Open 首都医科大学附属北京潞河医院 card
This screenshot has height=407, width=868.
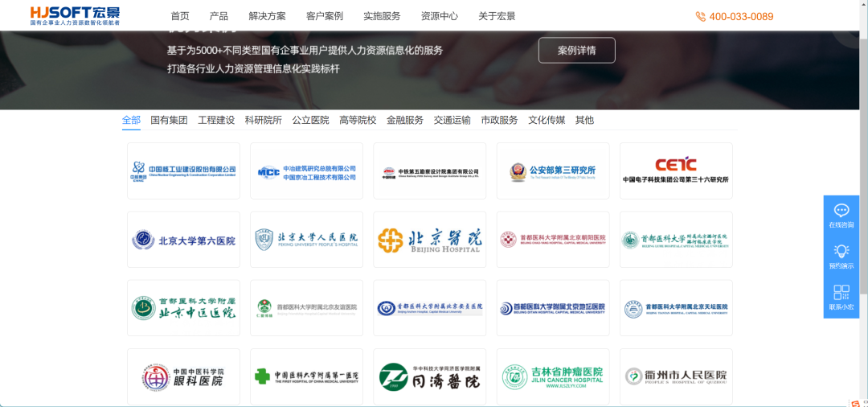(x=676, y=240)
